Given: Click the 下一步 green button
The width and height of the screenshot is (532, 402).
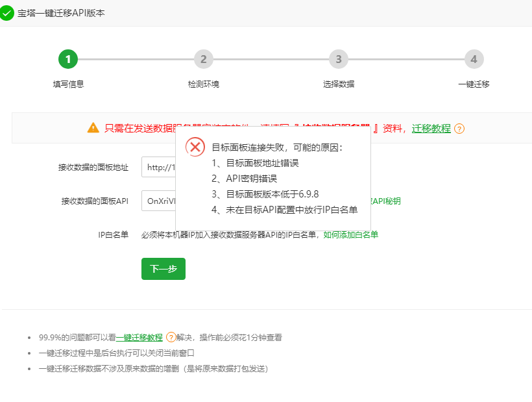Looking at the screenshot, I should pyautogui.click(x=163, y=268).
